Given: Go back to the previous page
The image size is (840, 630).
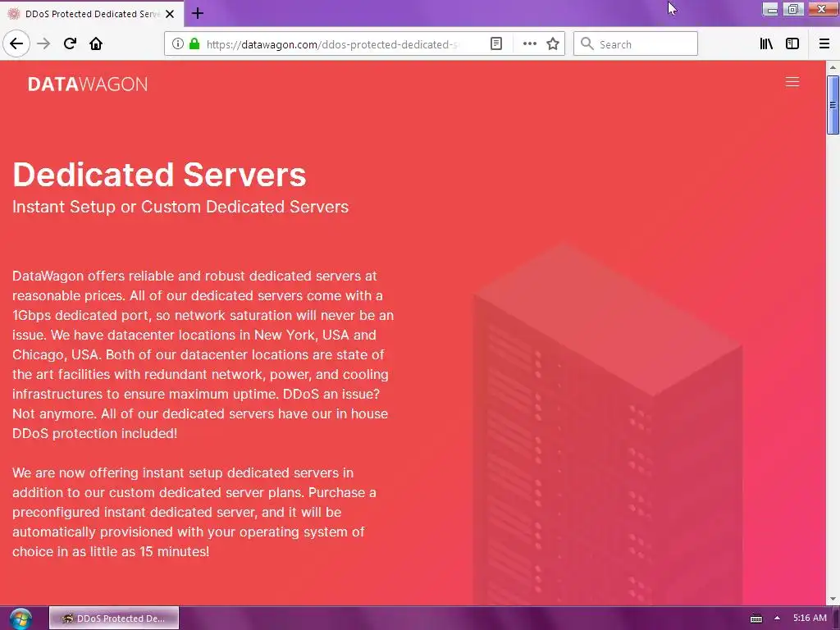Looking at the screenshot, I should coord(16,44).
